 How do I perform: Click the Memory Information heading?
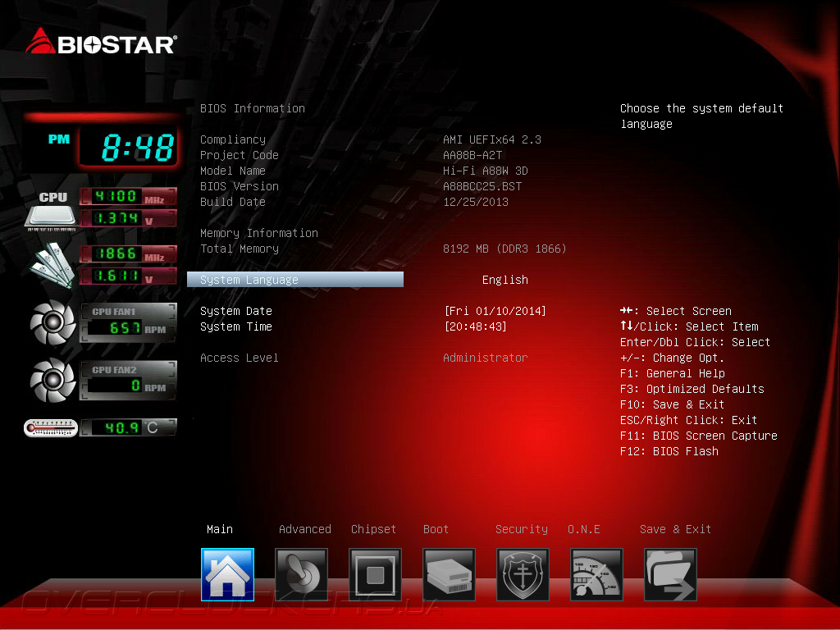[x=258, y=233]
